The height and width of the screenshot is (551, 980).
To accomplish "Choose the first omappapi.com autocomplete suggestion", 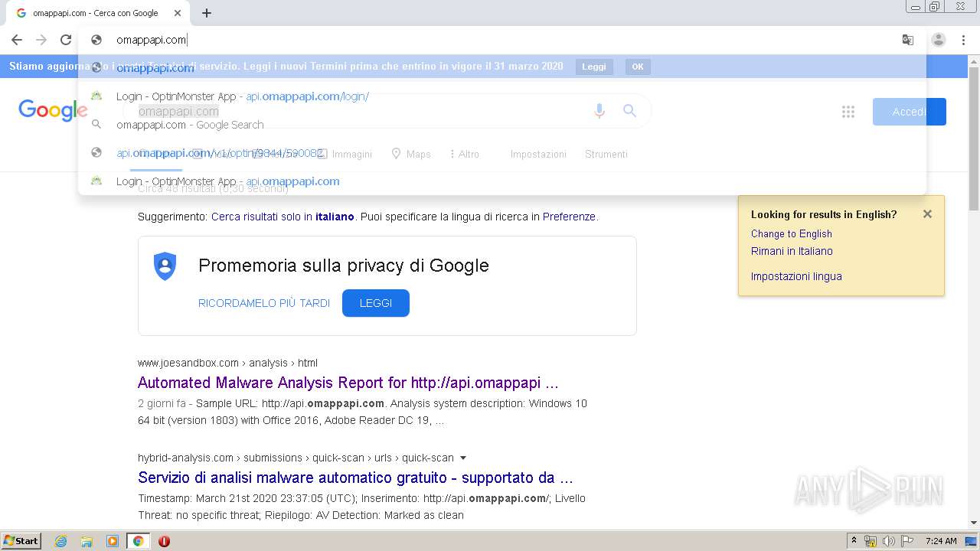I will point(501,68).
